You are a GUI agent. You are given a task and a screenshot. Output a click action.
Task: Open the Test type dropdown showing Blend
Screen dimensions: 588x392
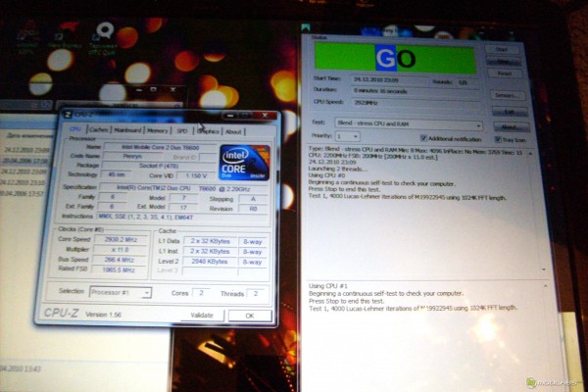(409, 124)
